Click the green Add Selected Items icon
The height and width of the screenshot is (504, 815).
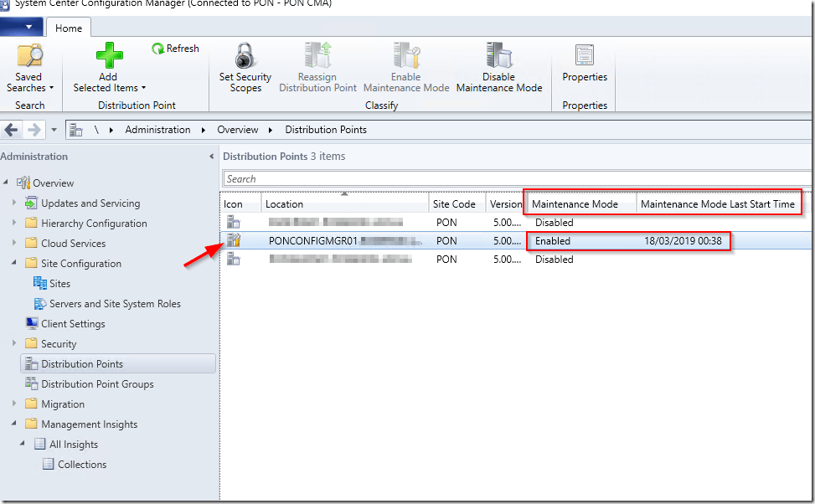click(108, 57)
